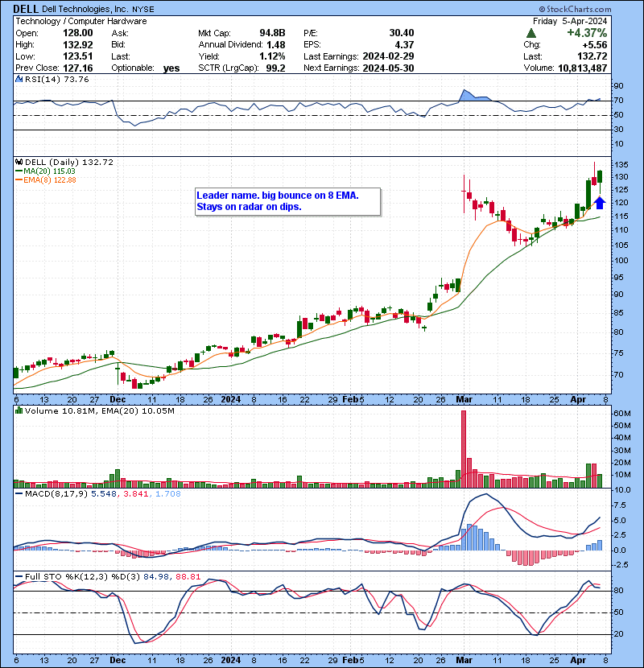644x668 pixels.
Task: Click the Mkt Cap value 94.8B
Action: (x=272, y=33)
